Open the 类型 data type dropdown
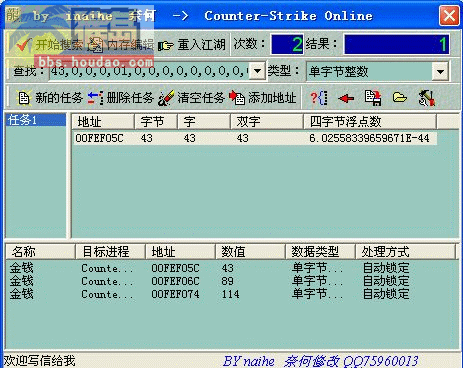 tap(440, 71)
